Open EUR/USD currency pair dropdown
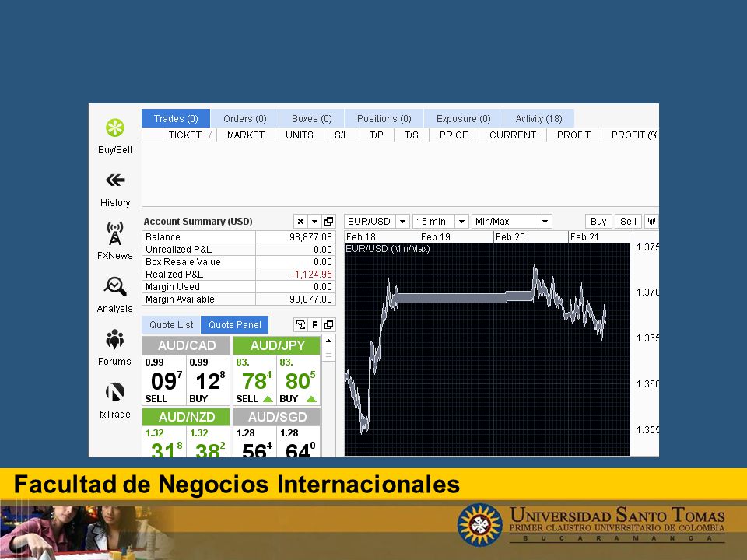Image resolution: width=747 pixels, height=560 pixels. pyautogui.click(x=402, y=222)
